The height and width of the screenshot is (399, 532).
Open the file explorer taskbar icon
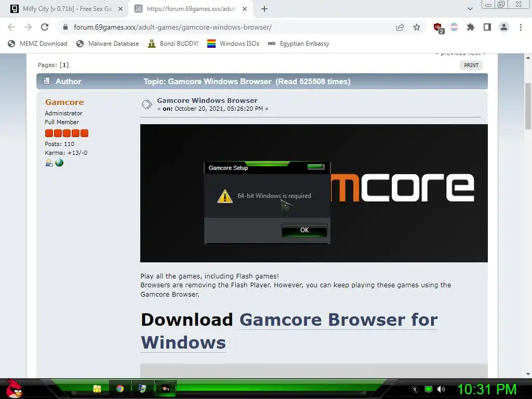(x=97, y=389)
